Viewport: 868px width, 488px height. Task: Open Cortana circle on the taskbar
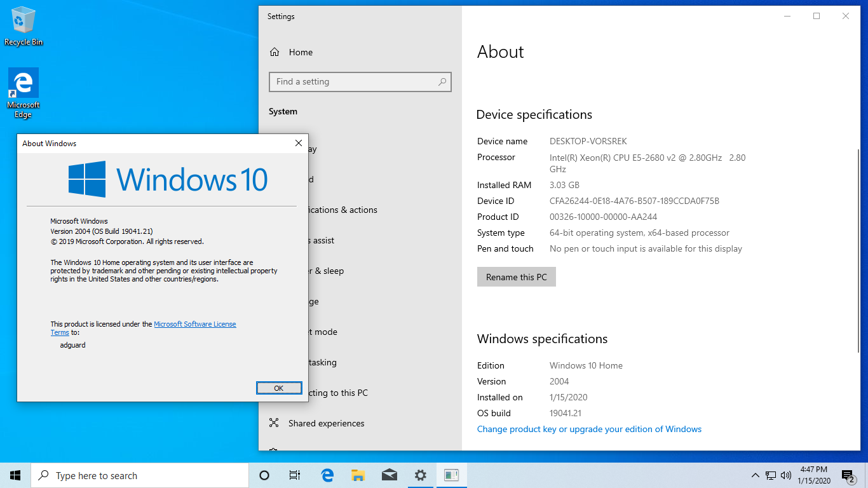tap(264, 475)
